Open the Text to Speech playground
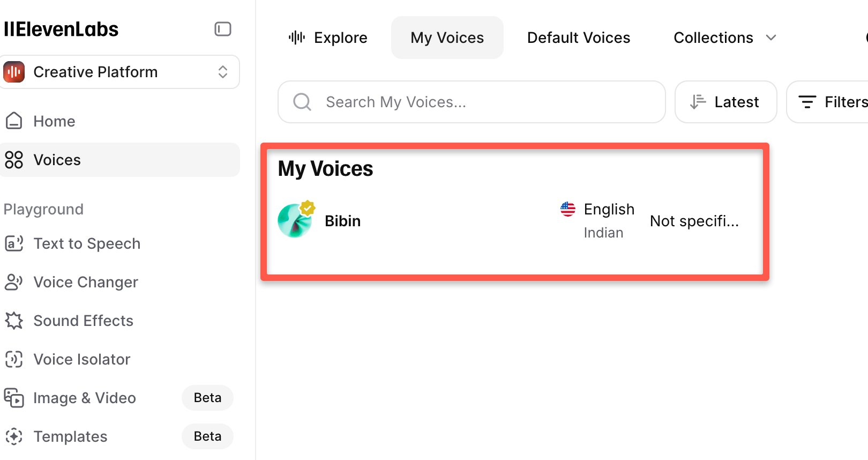The image size is (868, 460). pyautogui.click(x=86, y=243)
